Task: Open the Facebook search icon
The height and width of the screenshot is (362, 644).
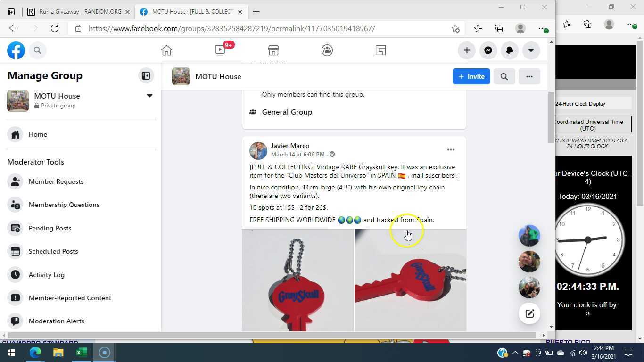Action: pos(37,50)
